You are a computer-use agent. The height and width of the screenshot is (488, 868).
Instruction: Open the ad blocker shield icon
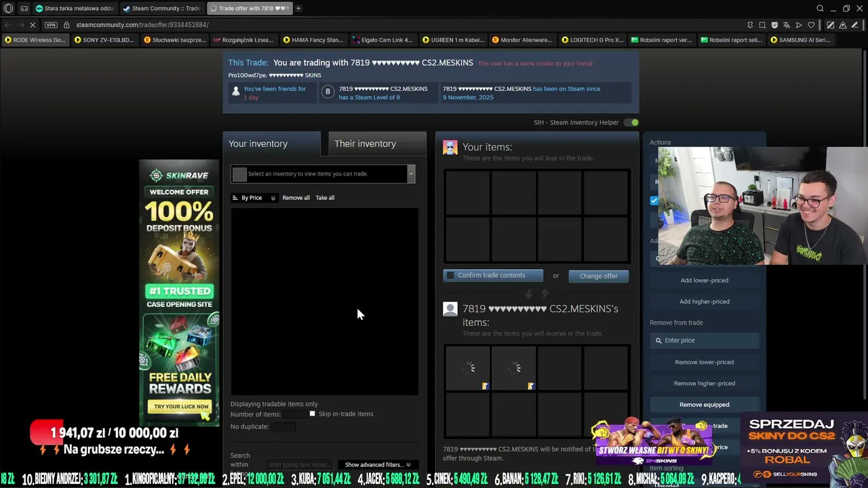(774, 25)
